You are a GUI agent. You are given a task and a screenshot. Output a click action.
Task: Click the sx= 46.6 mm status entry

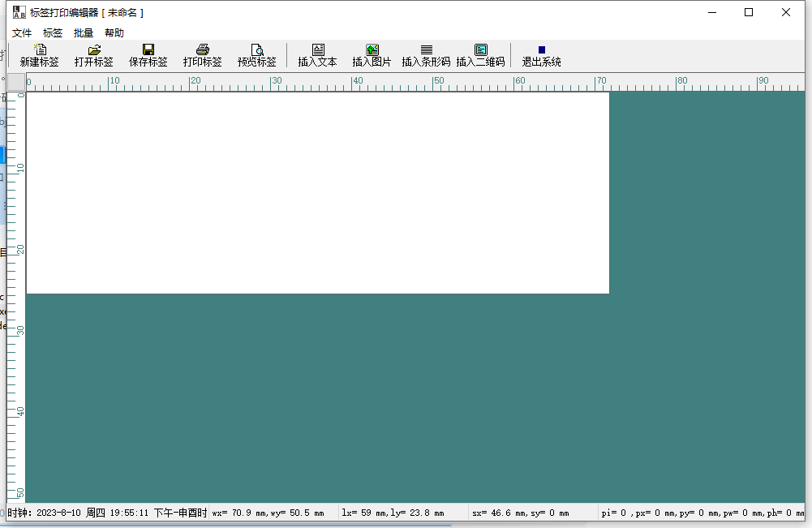click(521, 513)
